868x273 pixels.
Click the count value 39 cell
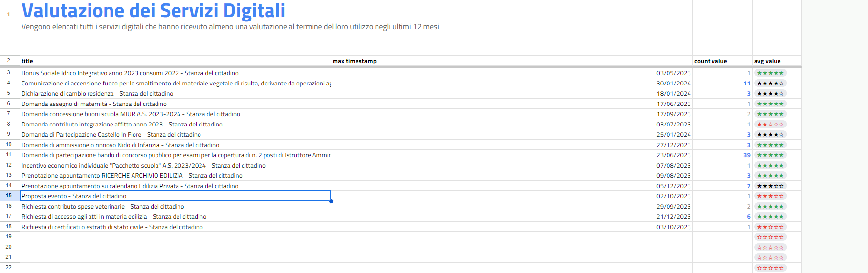[x=722, y=155]
